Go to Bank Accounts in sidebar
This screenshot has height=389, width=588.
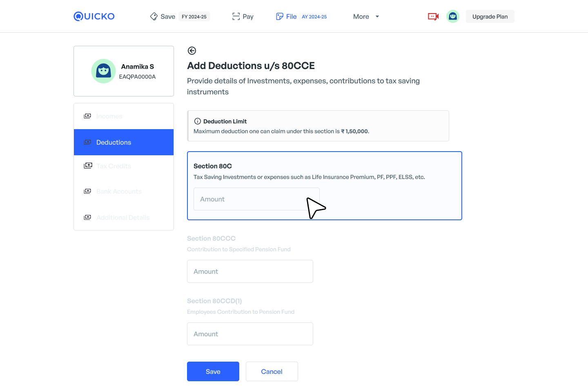(x=119, y=191)
